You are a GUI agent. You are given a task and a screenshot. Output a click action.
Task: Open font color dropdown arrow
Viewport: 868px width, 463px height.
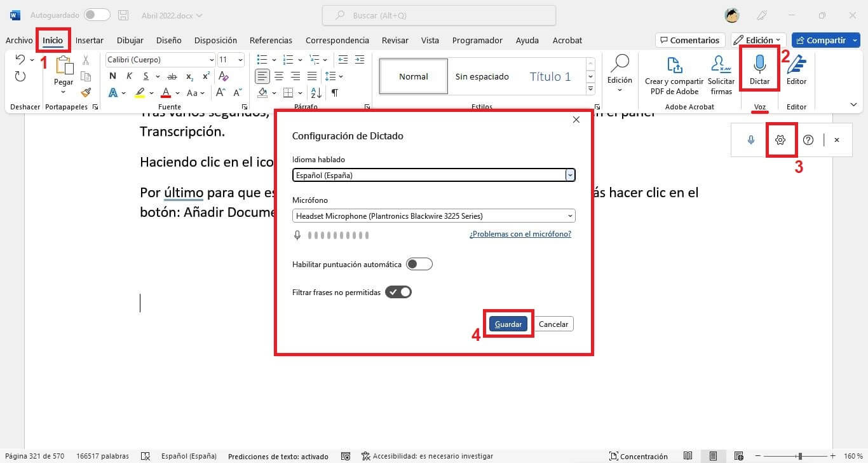[x=177, y=93]
